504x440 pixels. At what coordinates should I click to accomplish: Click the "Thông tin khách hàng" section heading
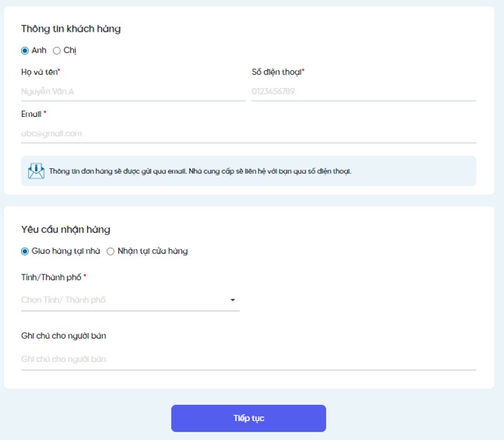pyautogui.click(x=70, y=29)
